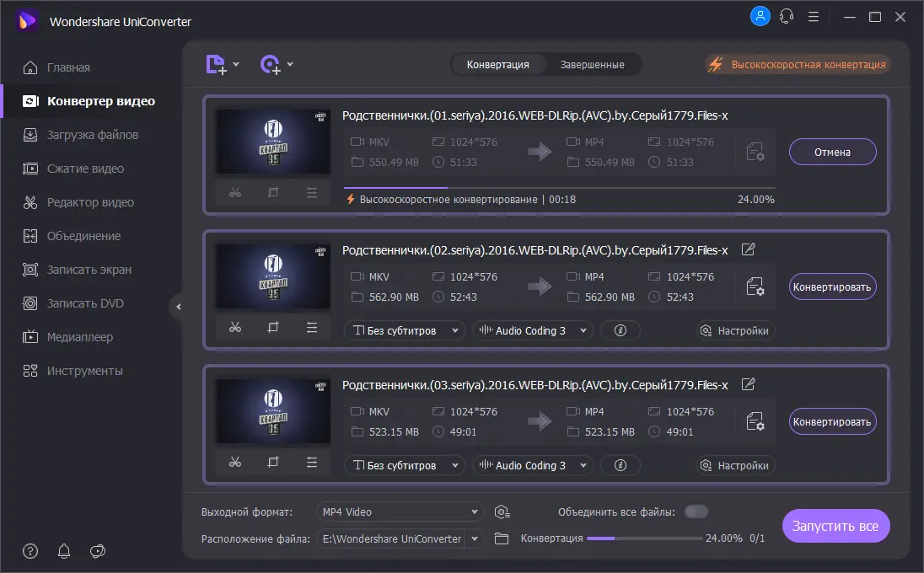The width and height of the screenshot is (924, 573).
Task: Click the 01.seriya conversion progress bar
Action: pos(559,188)
